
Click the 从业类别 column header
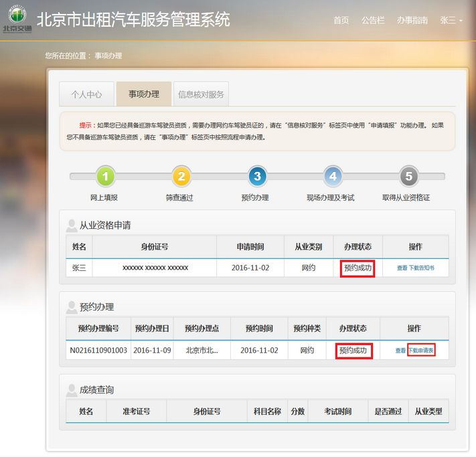coord(309,247)
